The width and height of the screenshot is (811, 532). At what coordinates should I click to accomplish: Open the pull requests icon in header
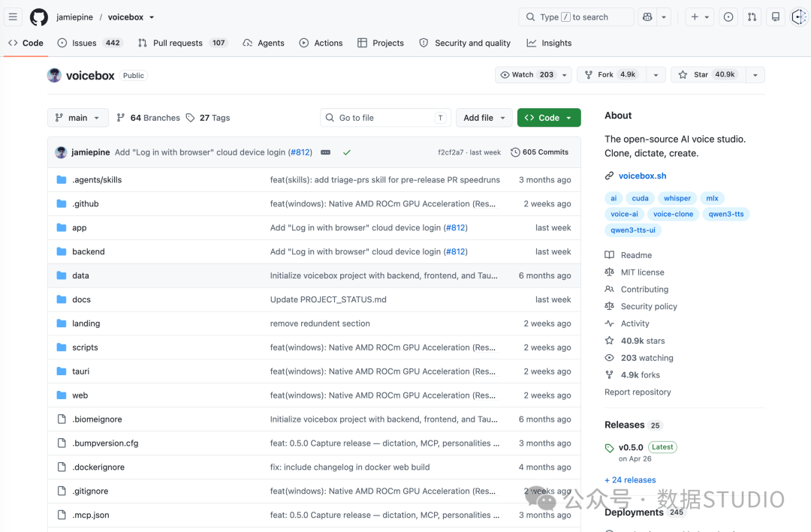pyautogui.click(x=752, y=17)
